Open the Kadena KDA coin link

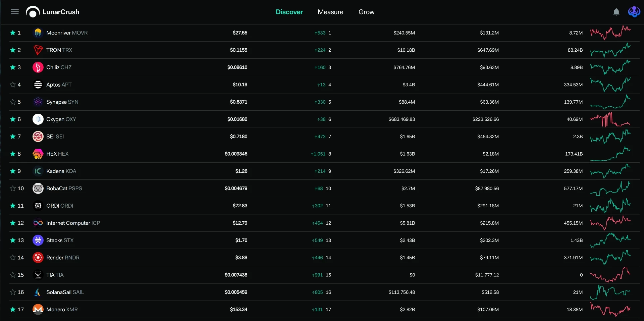tap(61, 171)
